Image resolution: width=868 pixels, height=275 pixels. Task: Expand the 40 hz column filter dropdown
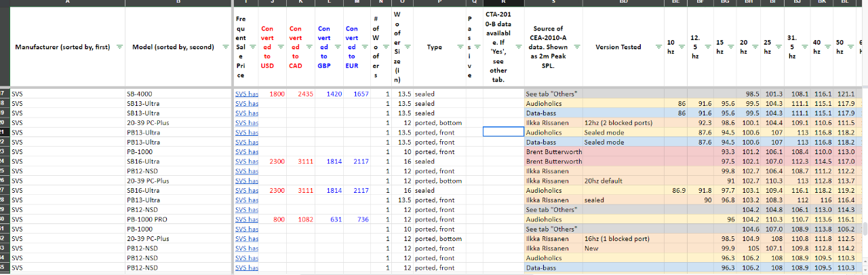[x=828, y=47]
